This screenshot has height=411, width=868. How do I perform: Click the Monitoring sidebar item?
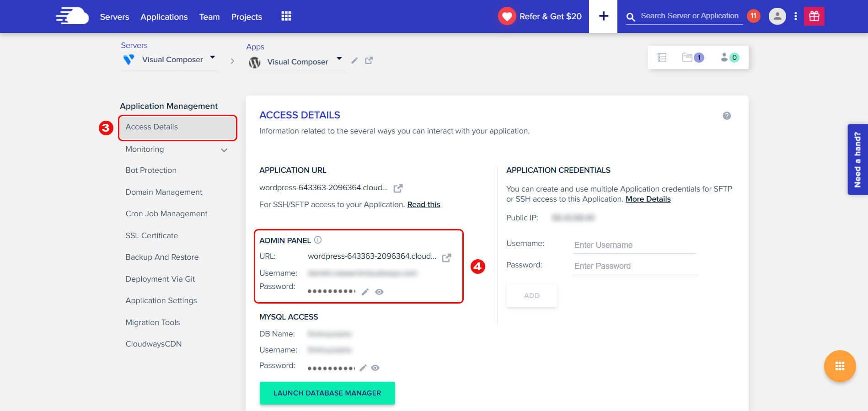click(145, 149)
